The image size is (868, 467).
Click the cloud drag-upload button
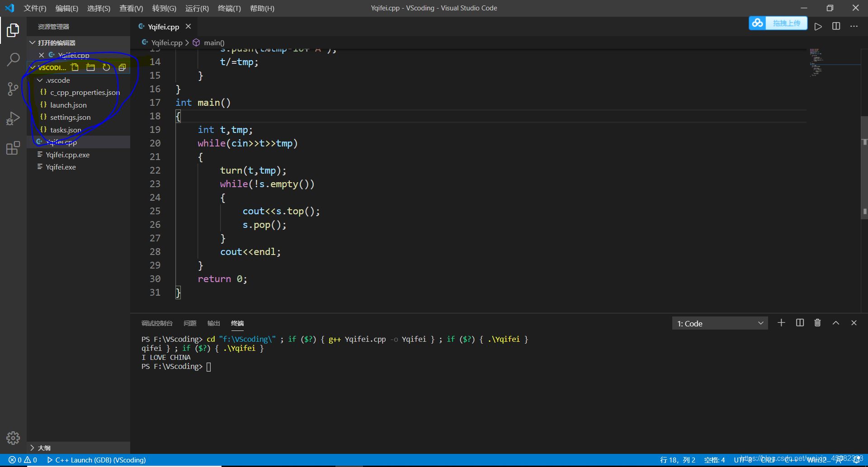pyautogui.click(x=778, y=23)
